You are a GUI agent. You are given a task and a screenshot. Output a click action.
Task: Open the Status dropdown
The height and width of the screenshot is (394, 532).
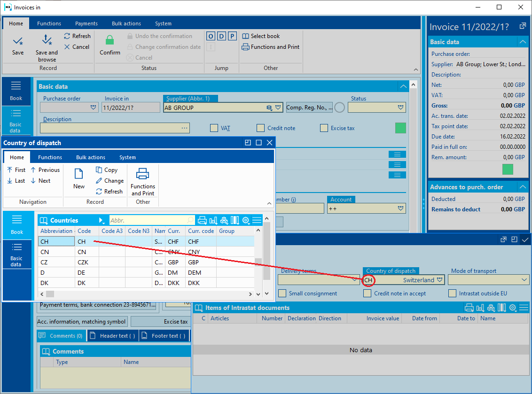pos(401,108)
